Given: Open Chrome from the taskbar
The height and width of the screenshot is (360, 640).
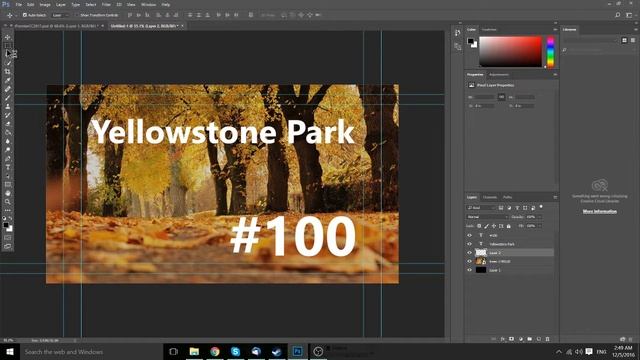Looking at the screenshot, I should pyautogui.click(x=215, y=351).
